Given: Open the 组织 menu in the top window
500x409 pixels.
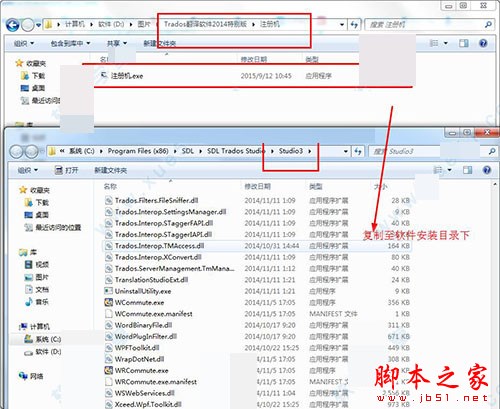Looking at the screenshot, I should (x=24, y=43).
